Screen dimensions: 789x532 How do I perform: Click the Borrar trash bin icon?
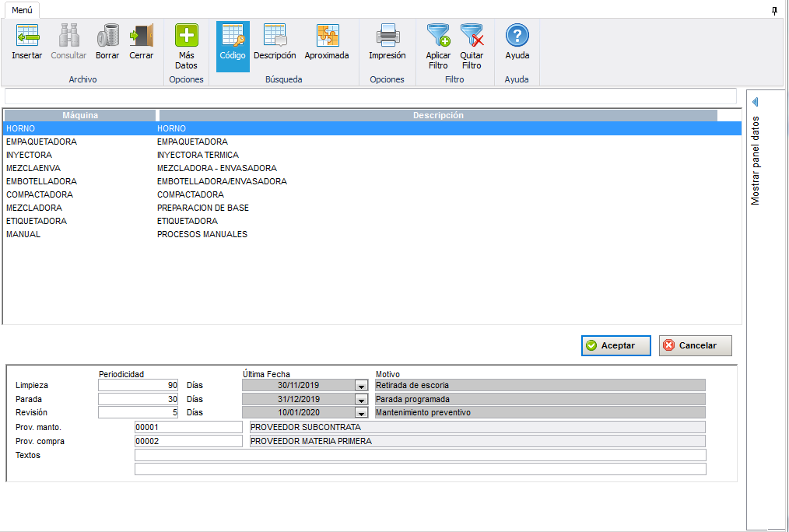(107, 36)
